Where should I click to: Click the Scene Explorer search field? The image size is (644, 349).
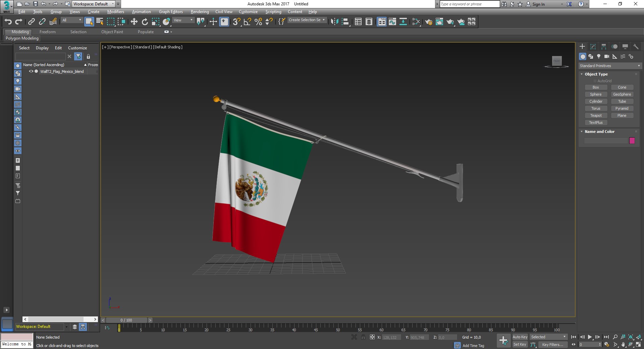(41, 56)
